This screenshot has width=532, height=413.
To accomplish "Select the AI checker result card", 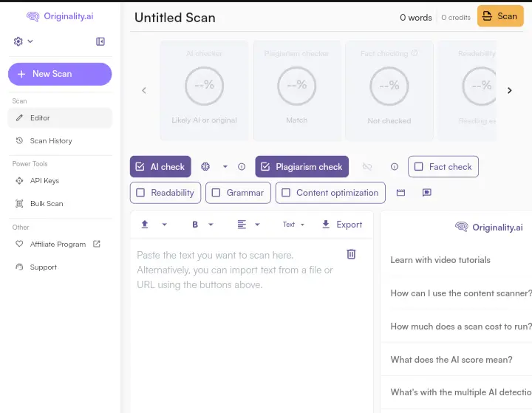I will pyautogui.click(x=204, y=90).
